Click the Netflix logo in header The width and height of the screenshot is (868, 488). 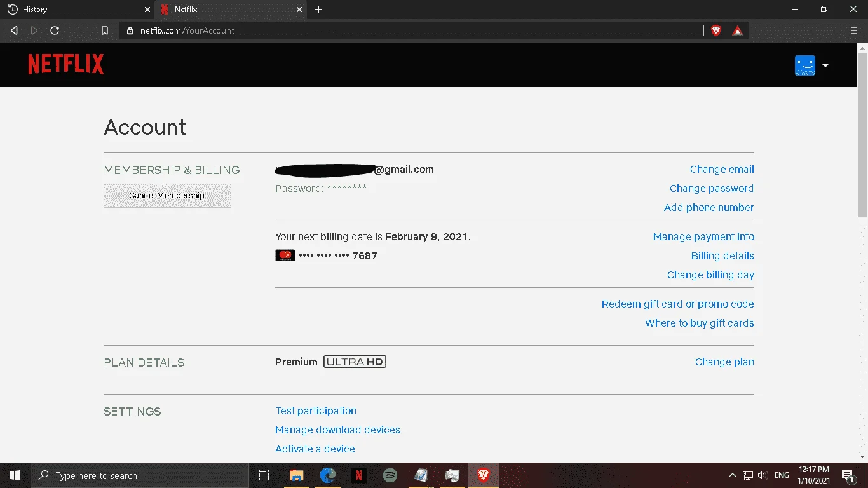65,64
